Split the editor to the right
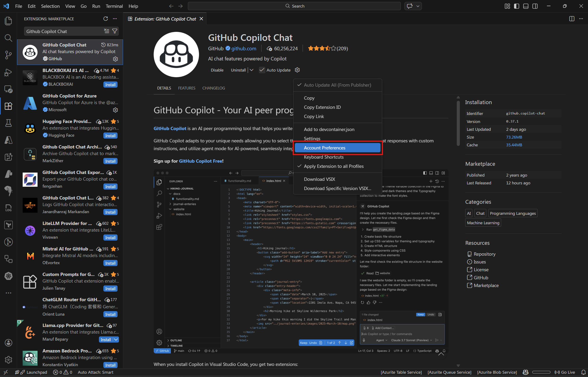Viewport: 588px width, 377px height. coord(572,19)
